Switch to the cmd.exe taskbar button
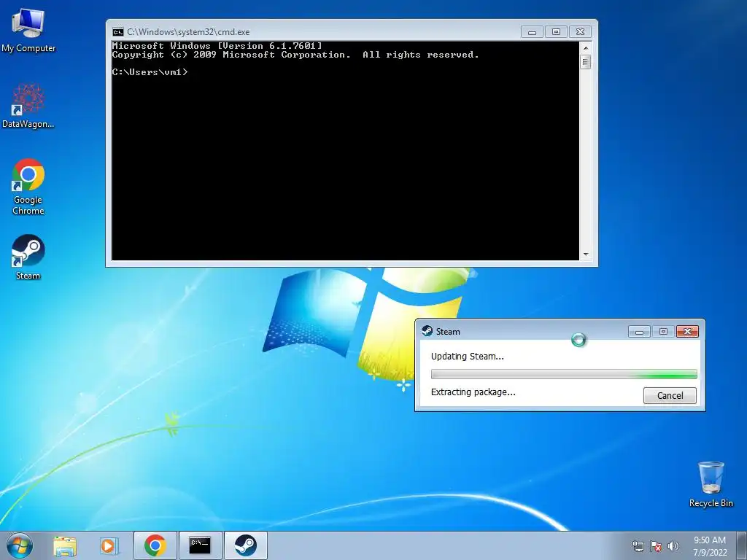Image resolution: width=747 pixels, height=560 pixels. pyautogui.click(x=200, y=545)
